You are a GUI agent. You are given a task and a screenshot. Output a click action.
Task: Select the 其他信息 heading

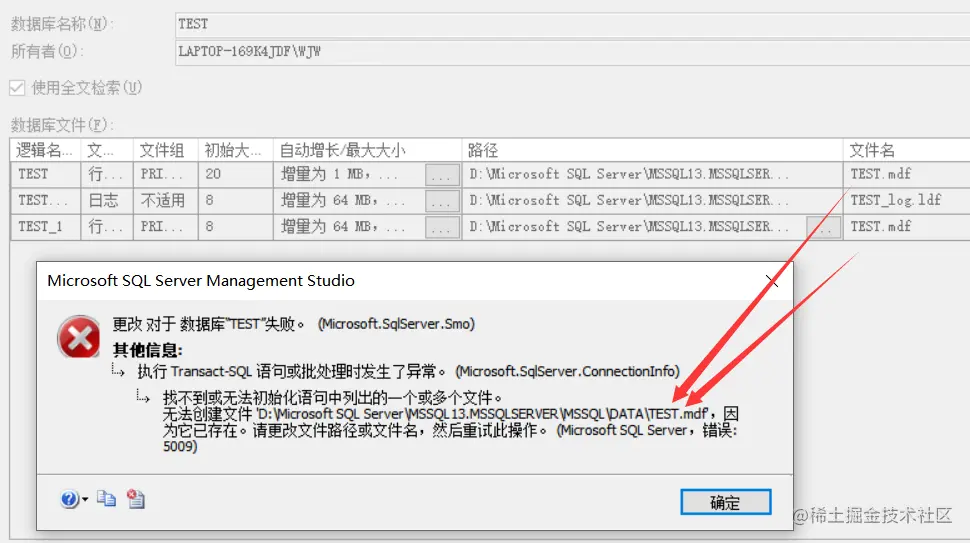pyautogui.click(x=147, y=350)
